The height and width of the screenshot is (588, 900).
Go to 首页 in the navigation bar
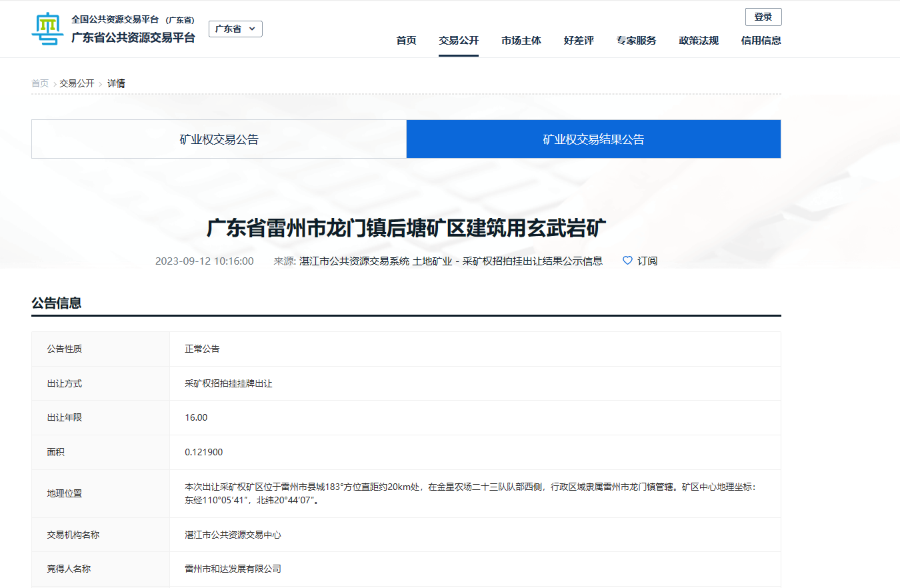click(406, 41)
